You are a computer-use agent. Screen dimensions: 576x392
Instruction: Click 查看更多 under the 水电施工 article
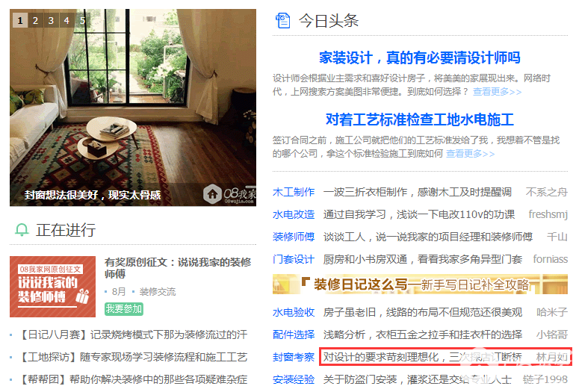tap(470, 154)
